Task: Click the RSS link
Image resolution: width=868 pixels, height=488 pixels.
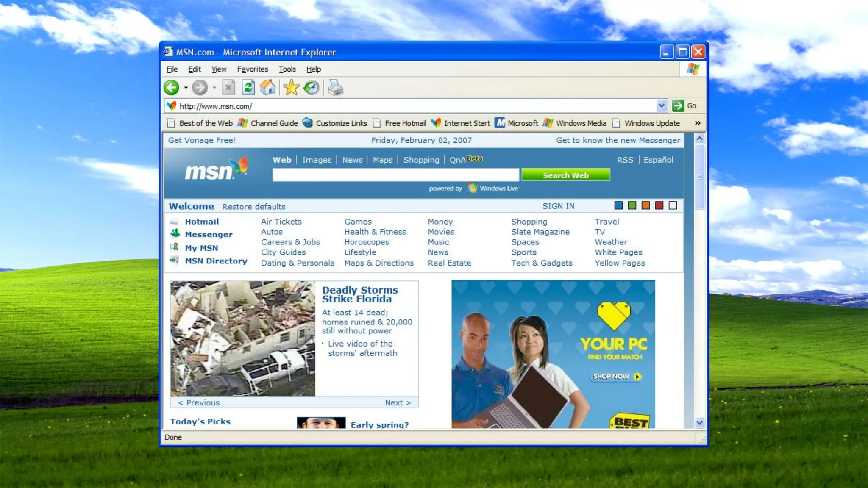Action: 625,160
